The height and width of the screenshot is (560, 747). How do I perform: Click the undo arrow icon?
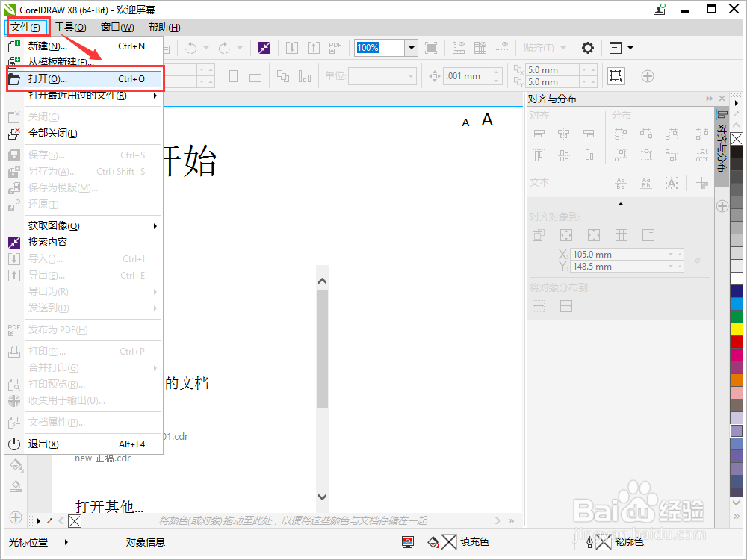[191, 48]
